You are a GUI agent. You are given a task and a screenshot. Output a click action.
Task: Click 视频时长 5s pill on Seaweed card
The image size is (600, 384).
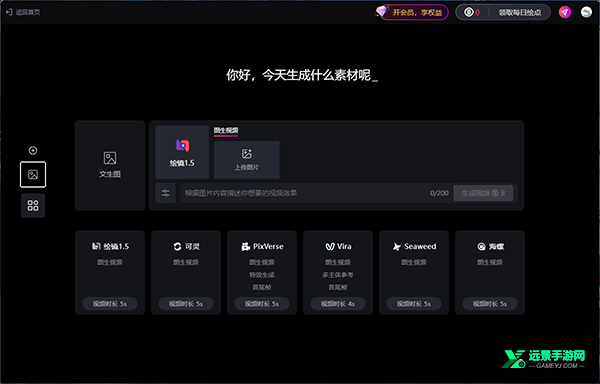click(414, 304)
